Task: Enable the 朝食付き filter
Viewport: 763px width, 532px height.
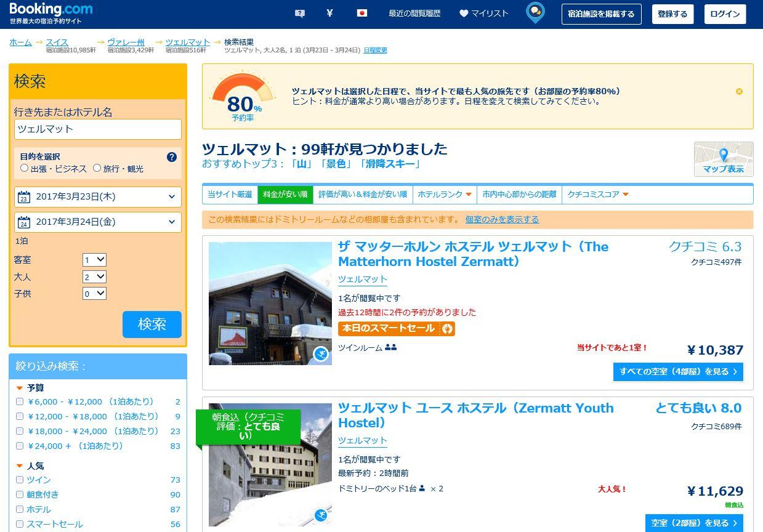Action: coord(20,494)
